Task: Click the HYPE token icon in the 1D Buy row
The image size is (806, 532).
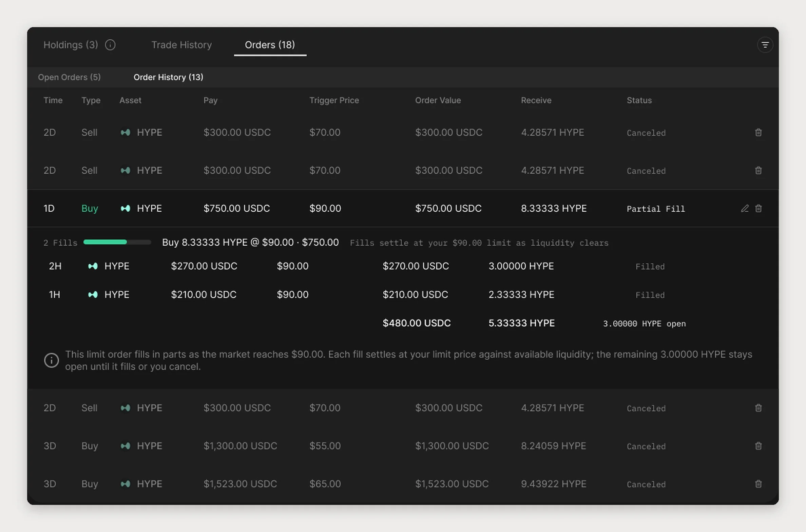Action: (126, 208)
